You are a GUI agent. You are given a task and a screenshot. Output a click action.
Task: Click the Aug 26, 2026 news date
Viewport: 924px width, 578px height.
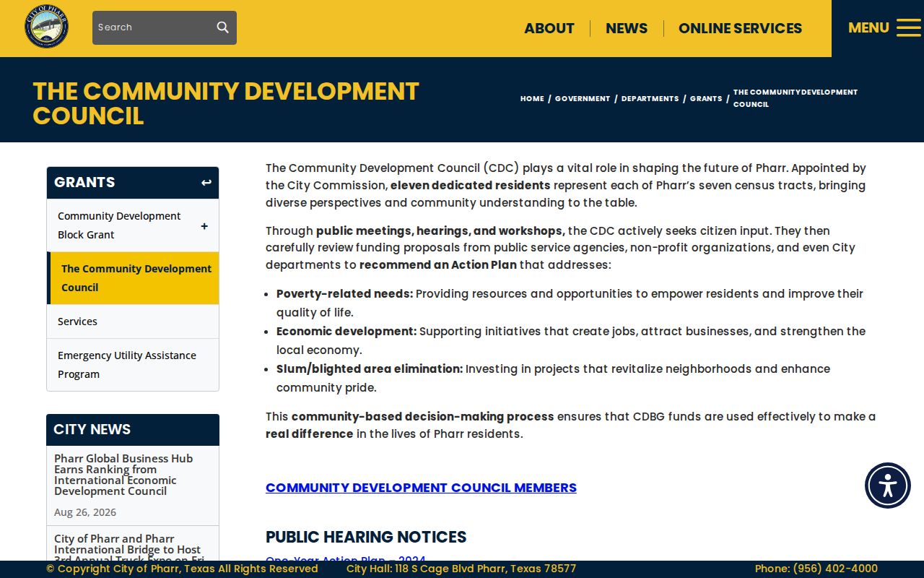click(85, 512)
